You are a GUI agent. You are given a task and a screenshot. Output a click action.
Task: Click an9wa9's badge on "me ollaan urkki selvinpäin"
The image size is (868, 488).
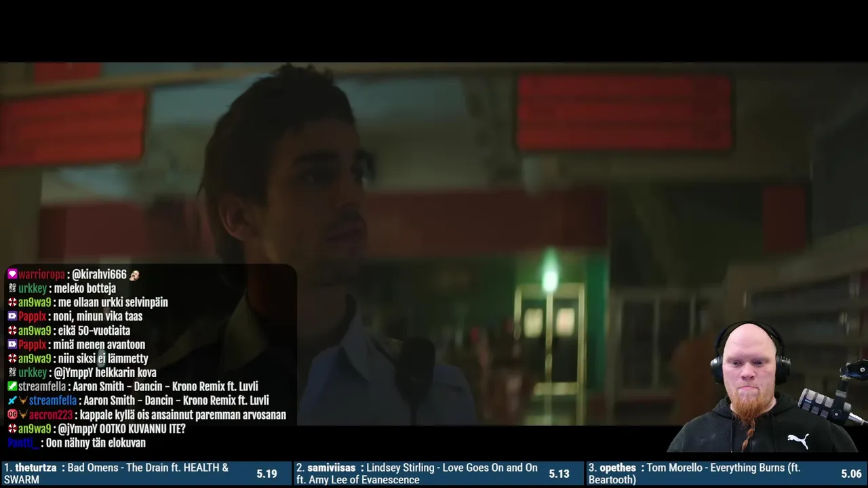click(12, 302)
